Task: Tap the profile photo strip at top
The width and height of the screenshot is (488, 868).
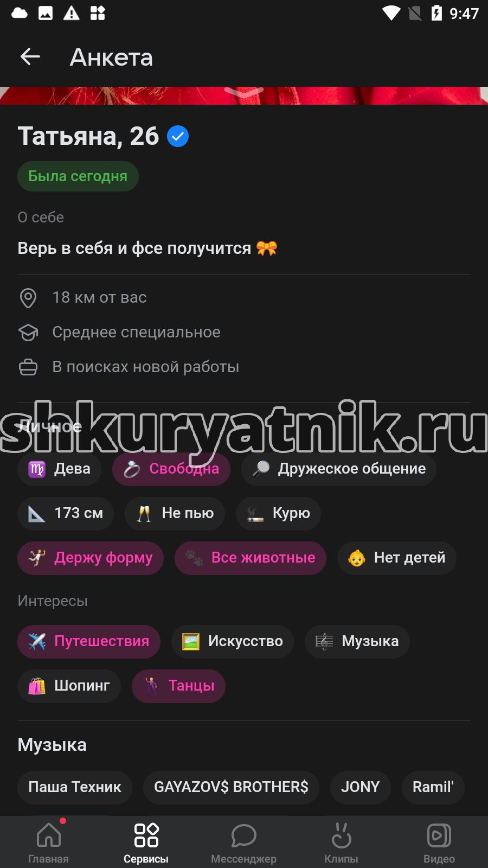Action: tap(244, 95)
